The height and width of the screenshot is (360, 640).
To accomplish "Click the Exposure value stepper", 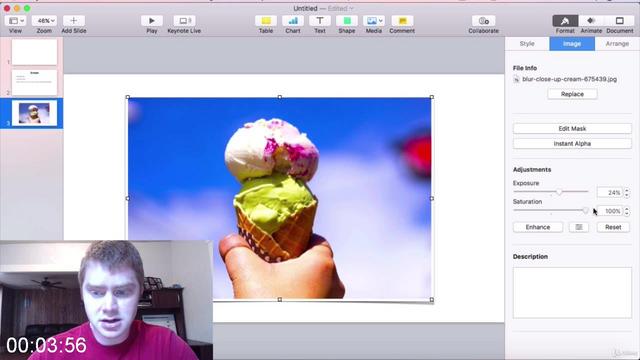I will pos(627,192).
